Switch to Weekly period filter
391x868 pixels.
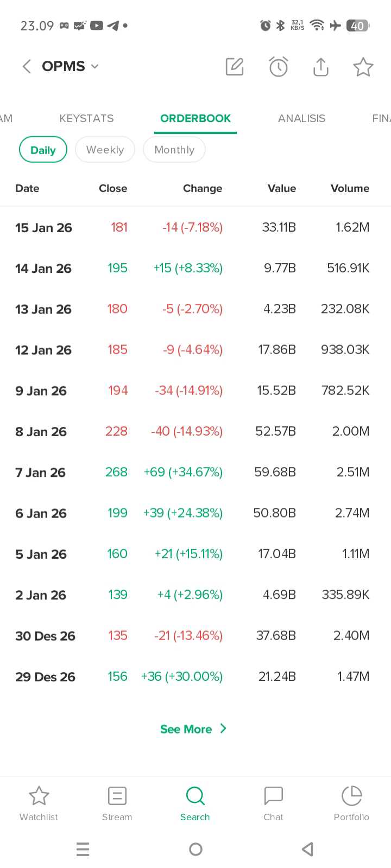(105, 150)
